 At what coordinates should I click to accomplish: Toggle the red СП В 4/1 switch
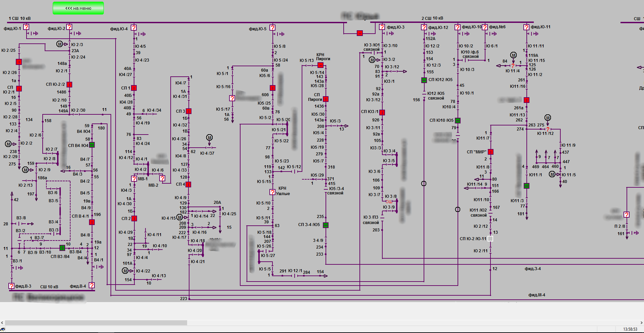(92, 222)
